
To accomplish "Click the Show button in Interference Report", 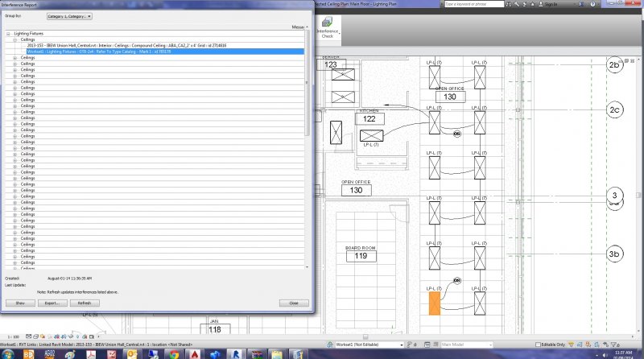I will tap(20, 303).
